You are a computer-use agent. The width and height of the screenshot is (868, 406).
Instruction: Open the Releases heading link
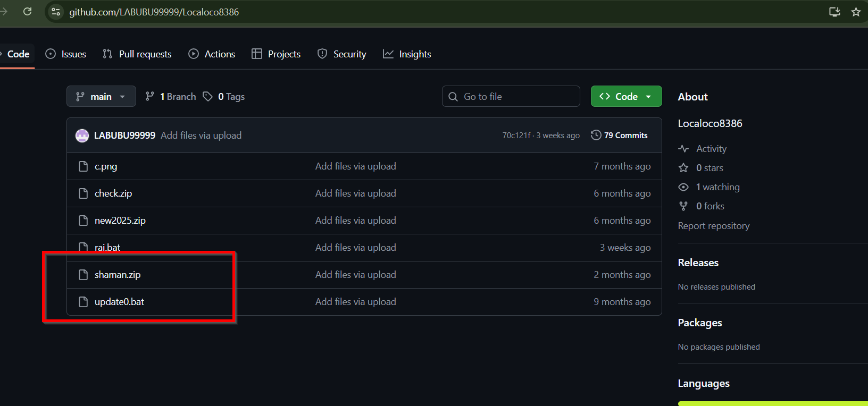(698, 263)
